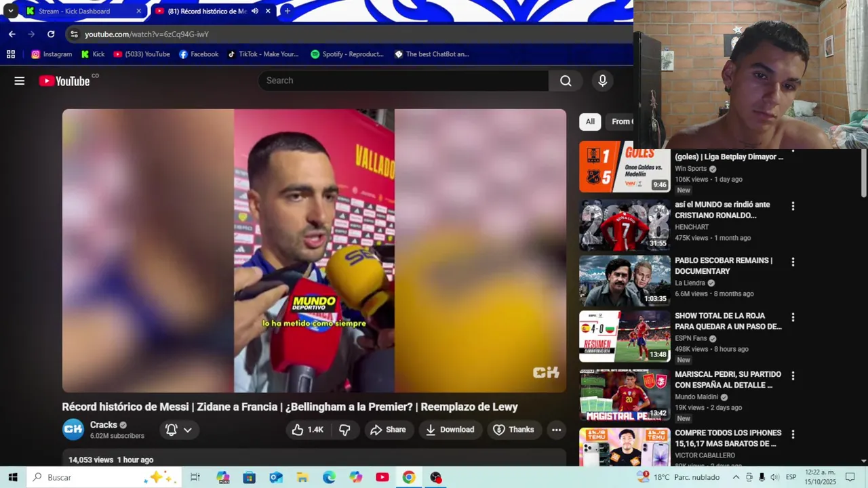The width and height of the screenshot is (868, 488).
Task: Open options for Compre Todos Los iPhones
Action: coord(793,434)
